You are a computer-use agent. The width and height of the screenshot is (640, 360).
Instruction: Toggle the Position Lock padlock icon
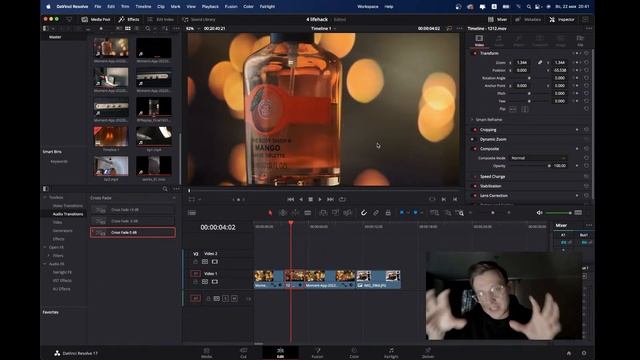388,213
